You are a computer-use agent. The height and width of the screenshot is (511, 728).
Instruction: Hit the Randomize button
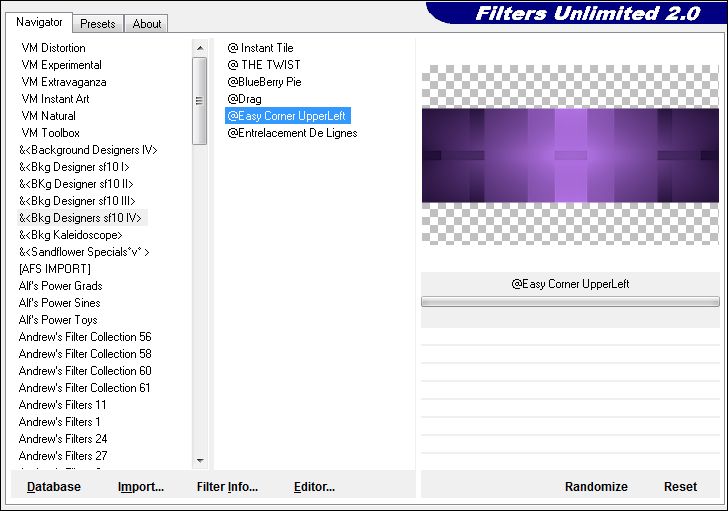point(596,487)
